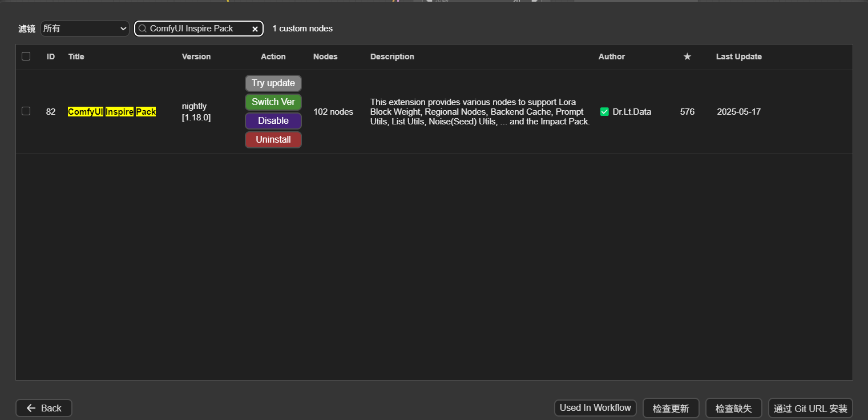Click the magnifier icon in search box
Image resolution: width=868 pixels, height=420 pixels.
point(143,29)
